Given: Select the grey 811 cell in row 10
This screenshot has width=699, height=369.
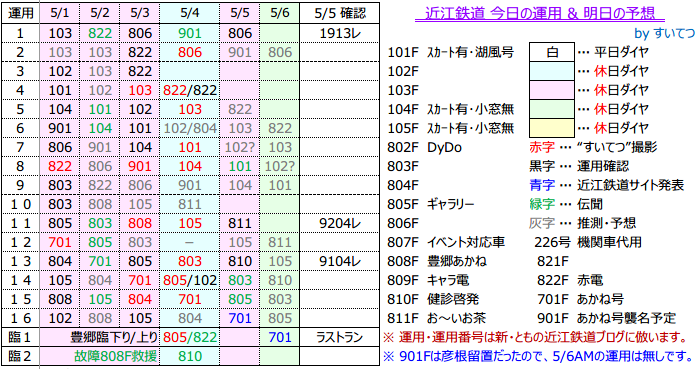Looking at the screenshot, I should 190,205.
